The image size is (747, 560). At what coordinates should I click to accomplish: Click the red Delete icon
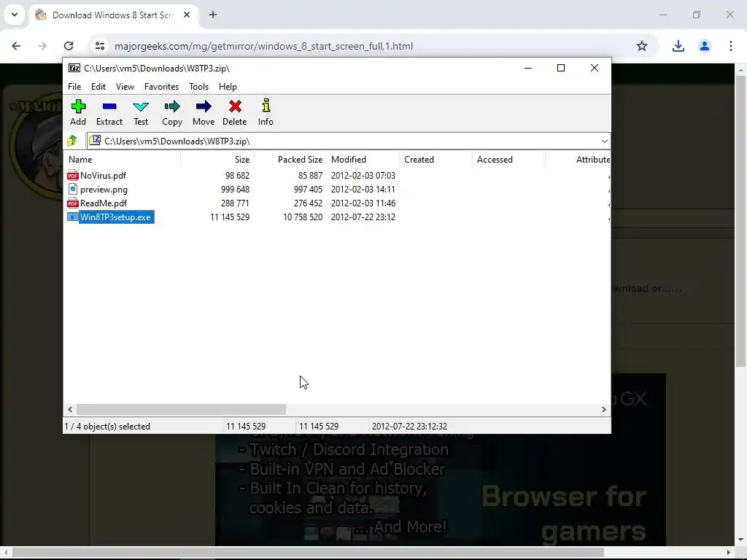point(235,106)
